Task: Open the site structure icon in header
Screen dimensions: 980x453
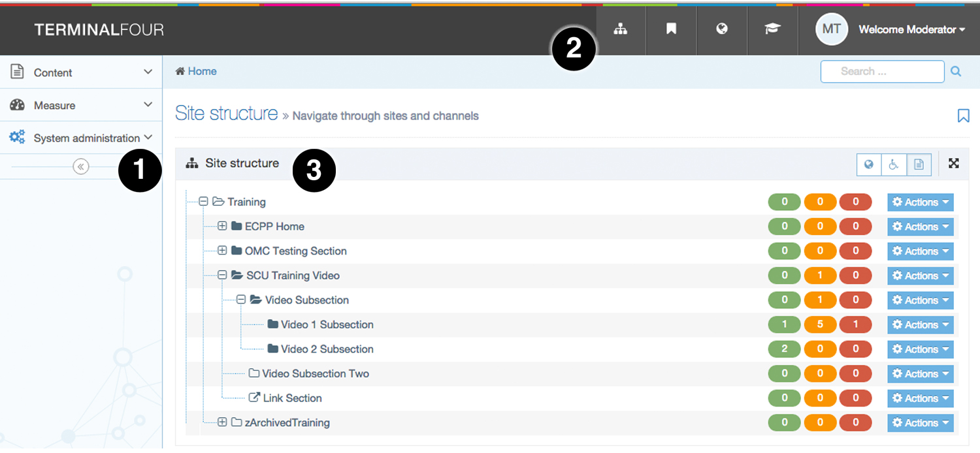Action: coord(620,29)
